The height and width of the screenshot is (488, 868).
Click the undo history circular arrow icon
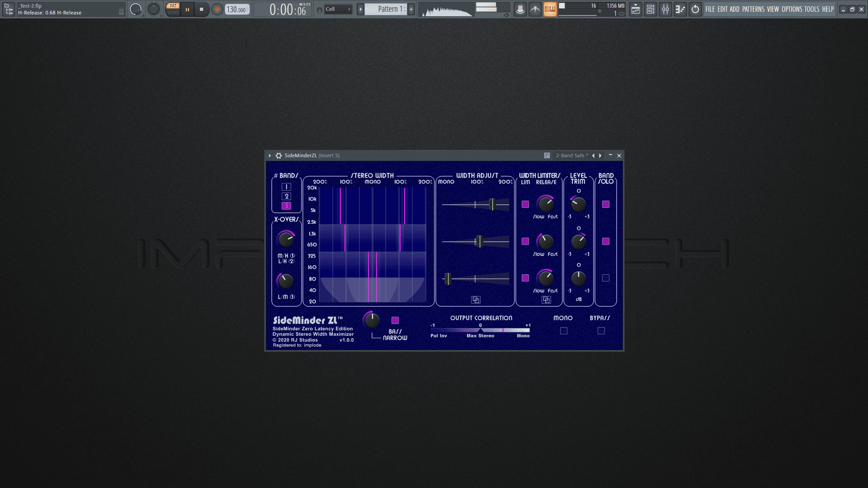(x=695, y=9)
